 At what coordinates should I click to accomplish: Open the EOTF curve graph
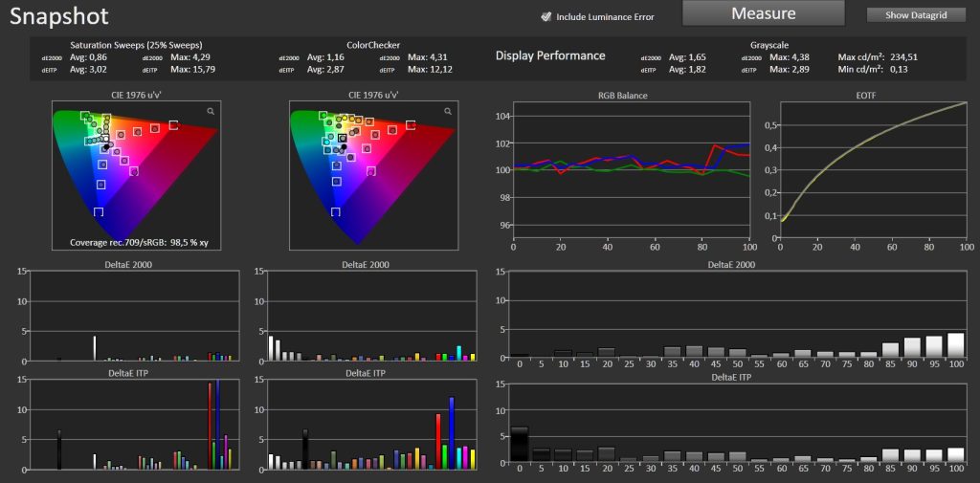click(x=873, y=170)
